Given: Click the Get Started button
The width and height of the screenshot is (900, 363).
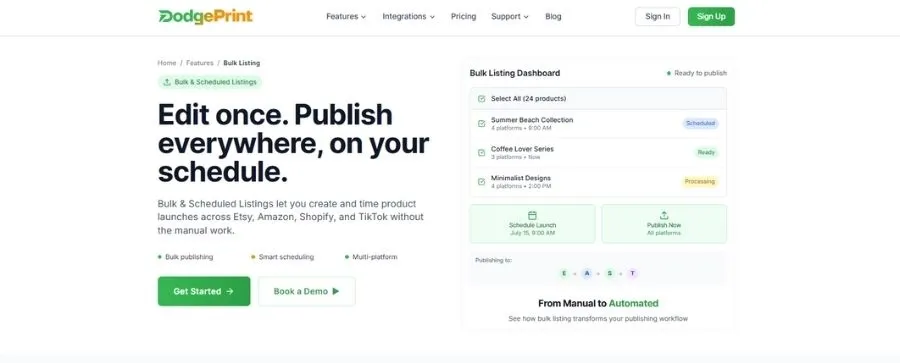Looking at the screenshot, I should click(x=204, y=291).
